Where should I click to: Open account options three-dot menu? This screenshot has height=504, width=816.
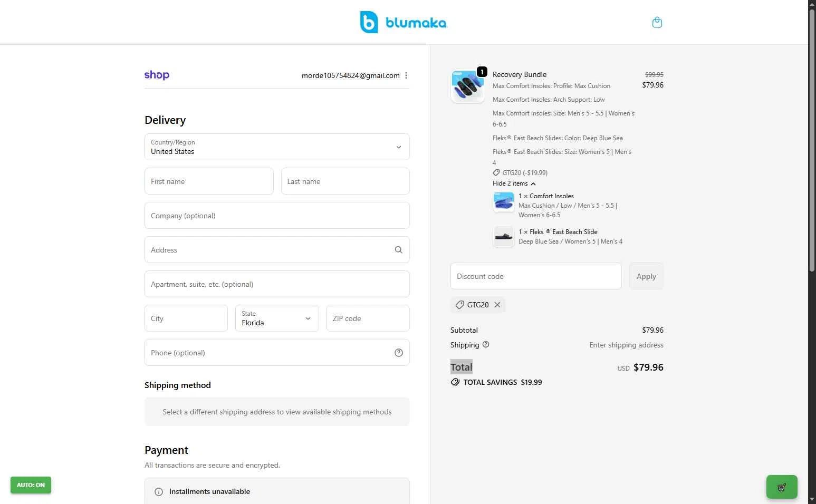point(406,75)
